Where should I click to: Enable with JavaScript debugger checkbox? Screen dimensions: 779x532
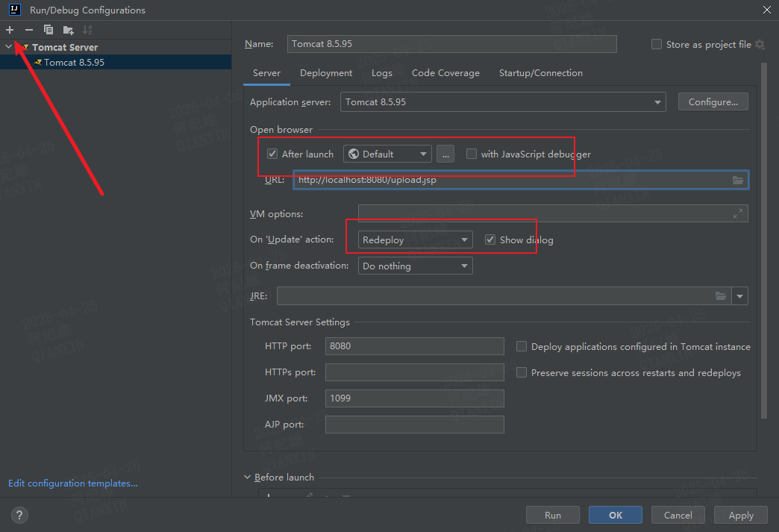point(471,154)
